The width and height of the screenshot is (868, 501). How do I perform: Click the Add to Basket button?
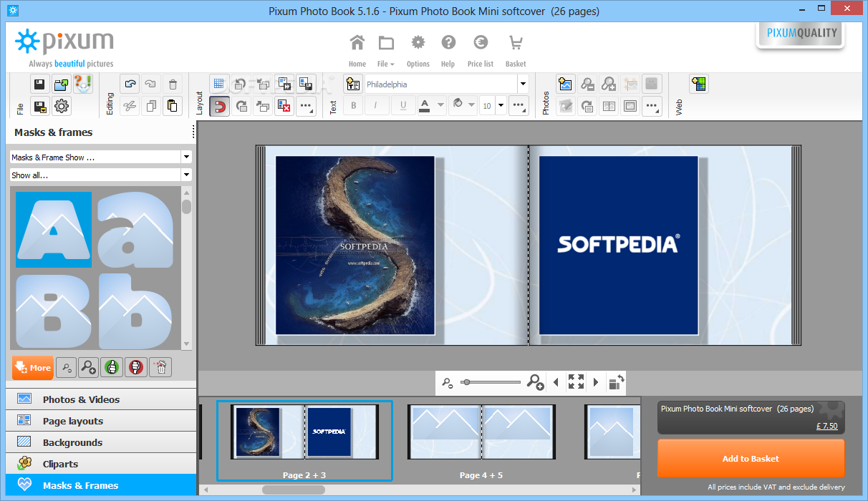(751, 459)
